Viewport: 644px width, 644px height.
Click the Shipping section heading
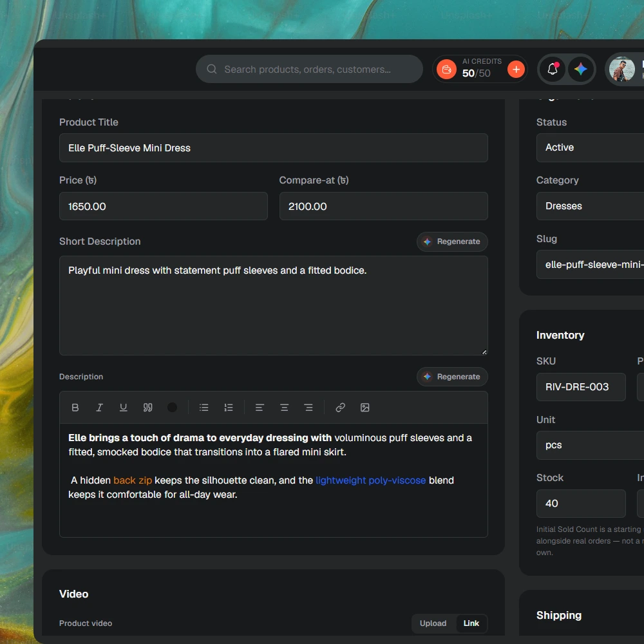(x=559, y=615)
